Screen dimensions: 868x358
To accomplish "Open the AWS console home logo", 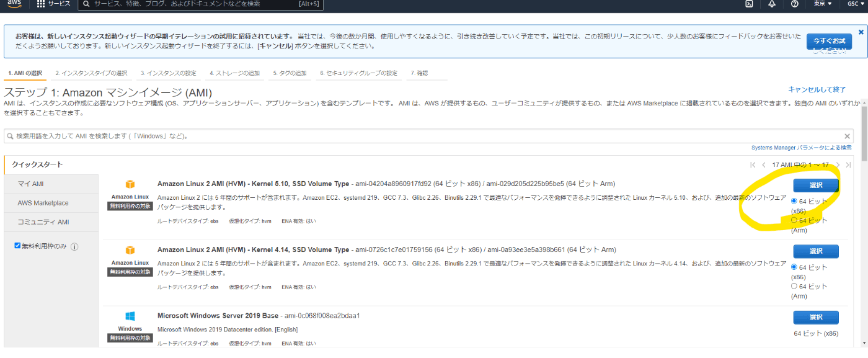I will (x=15, y=4).
